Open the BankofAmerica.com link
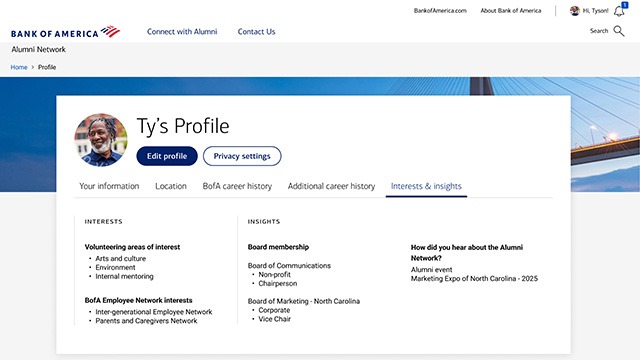 point(440,11)
